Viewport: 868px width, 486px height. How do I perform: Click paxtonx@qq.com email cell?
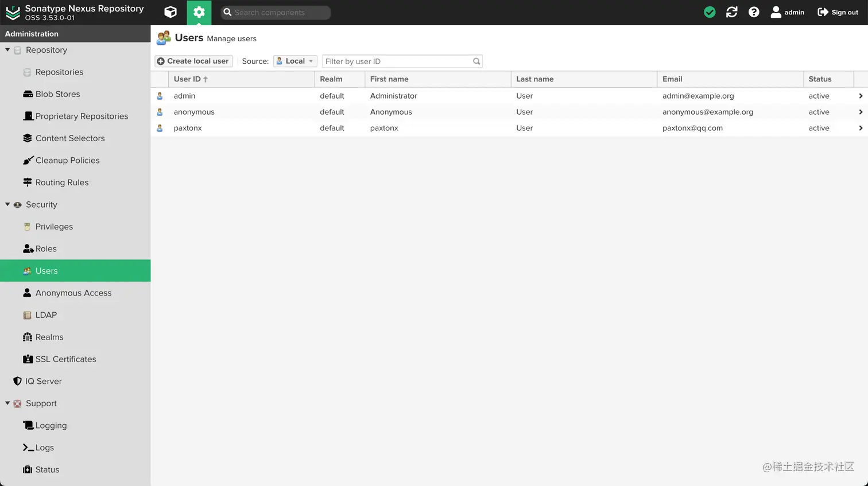coord(692,128)
